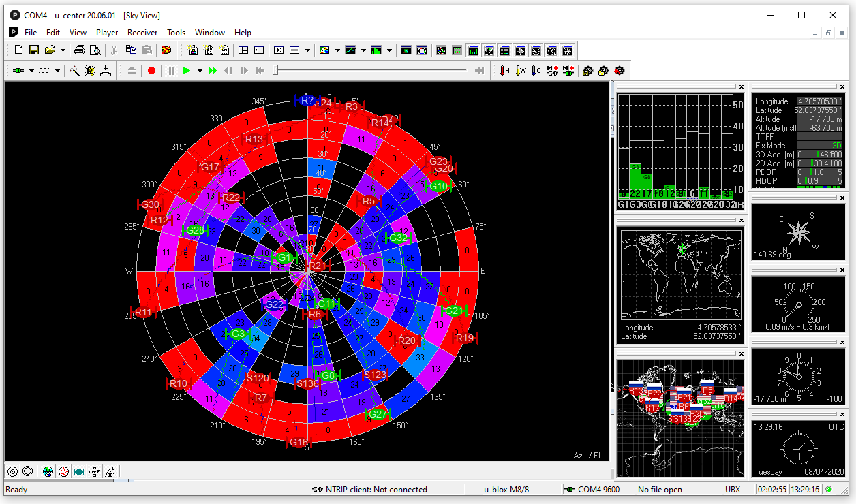Open the baudrate dropdown arrow
856x504 pixels.
coord(58,70)
